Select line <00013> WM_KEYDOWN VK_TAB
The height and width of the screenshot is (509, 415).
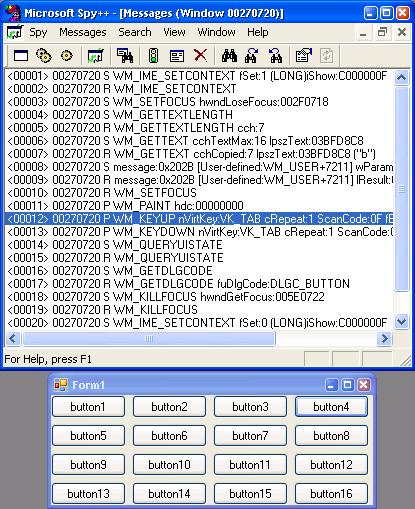[199, 232]
